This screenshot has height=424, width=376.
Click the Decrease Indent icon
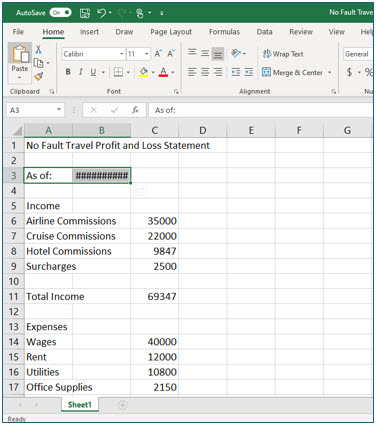[236, 72]
